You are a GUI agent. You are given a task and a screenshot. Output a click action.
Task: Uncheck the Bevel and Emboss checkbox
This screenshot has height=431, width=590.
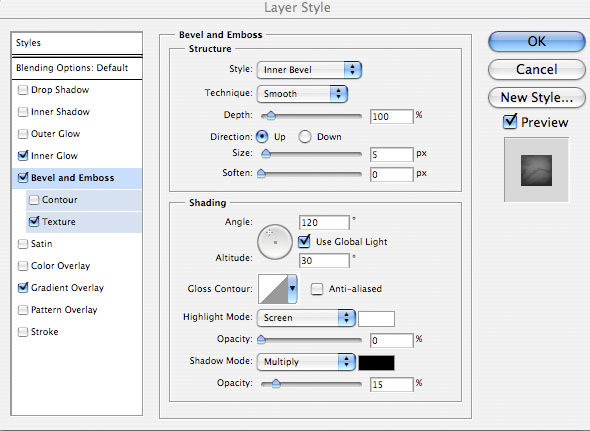23,178
